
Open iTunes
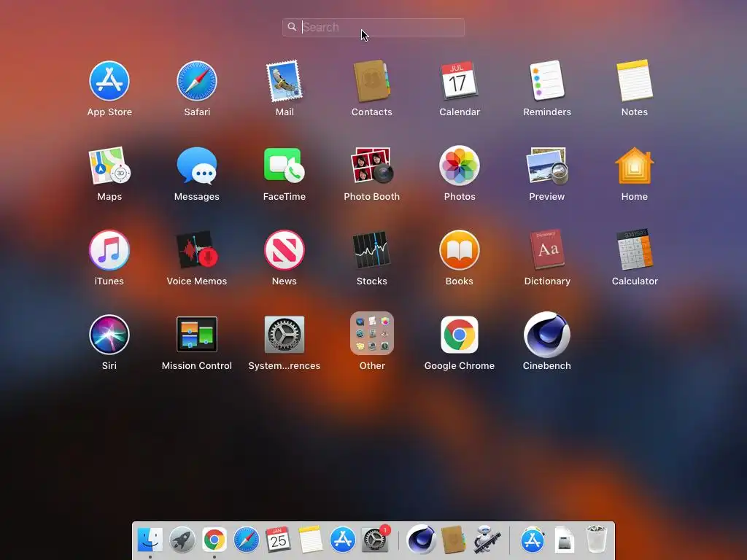coord(109,250)
